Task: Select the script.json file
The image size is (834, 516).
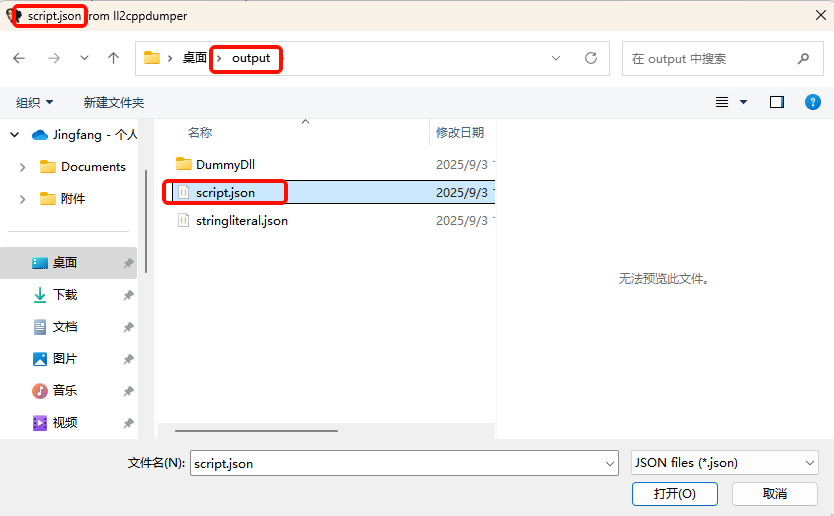Action: (x=226, y=193)
